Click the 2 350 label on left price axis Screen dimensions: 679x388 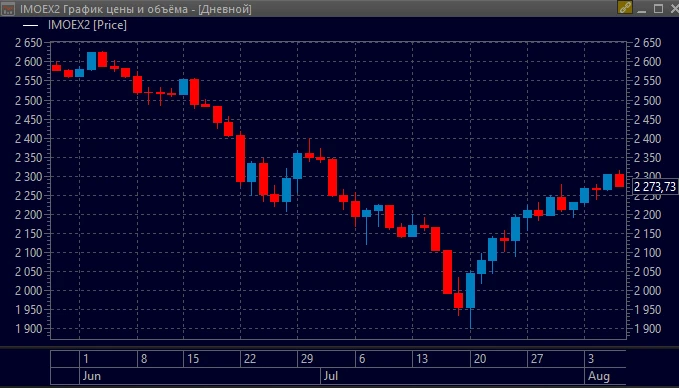29,158
